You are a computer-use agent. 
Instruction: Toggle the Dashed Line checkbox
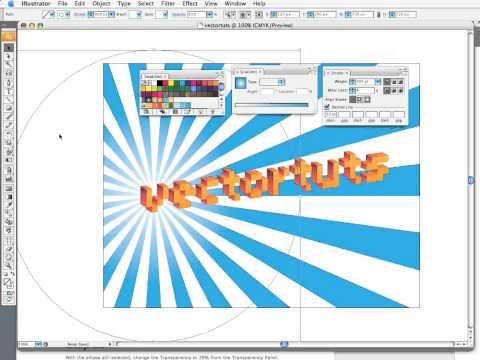[327, 107]
